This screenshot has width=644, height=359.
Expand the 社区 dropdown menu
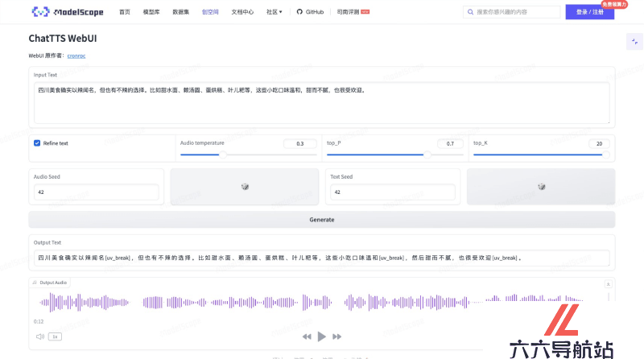coord(274,12)
